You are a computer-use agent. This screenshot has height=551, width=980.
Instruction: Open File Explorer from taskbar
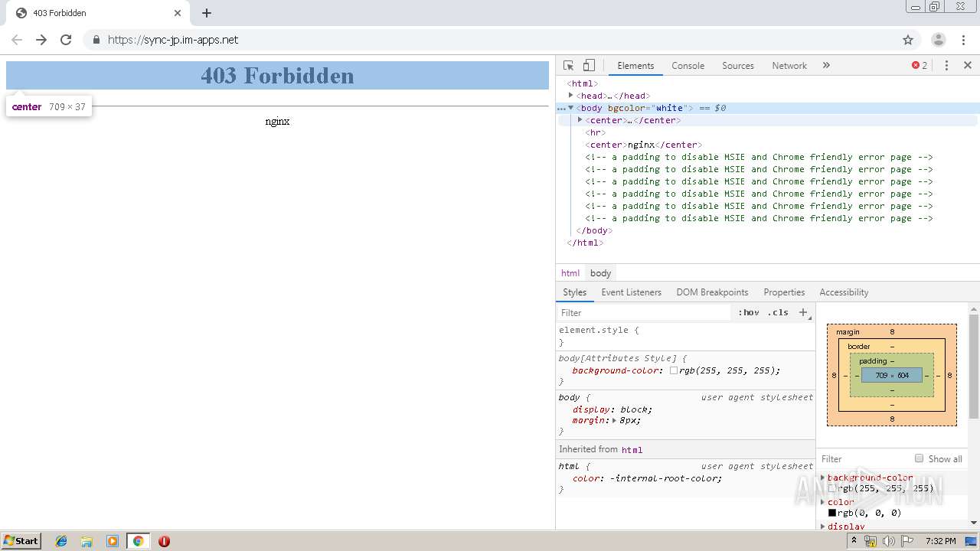point(87,541)
